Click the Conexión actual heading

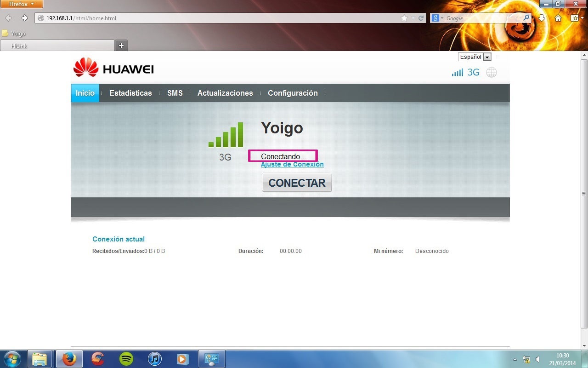click(119, 239)
